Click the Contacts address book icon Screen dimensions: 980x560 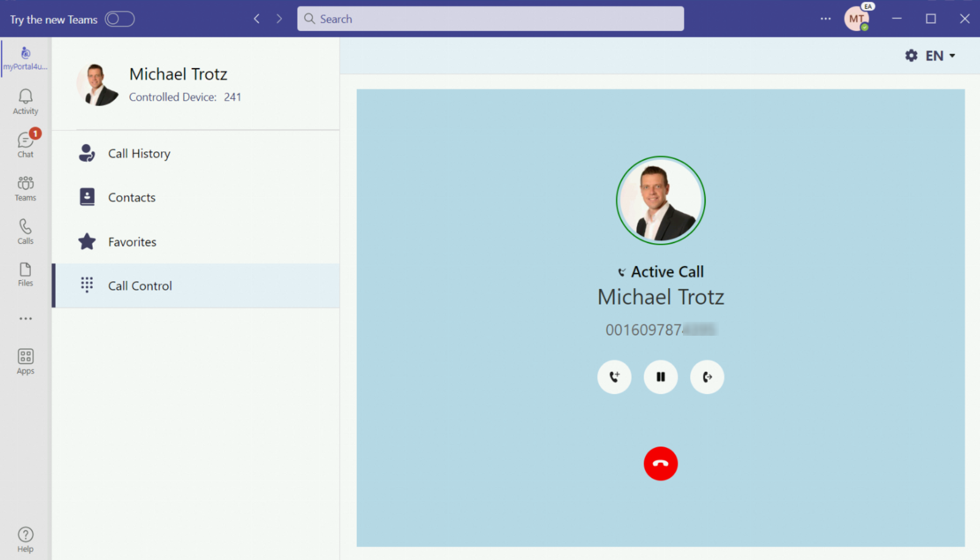click(87, 197)
